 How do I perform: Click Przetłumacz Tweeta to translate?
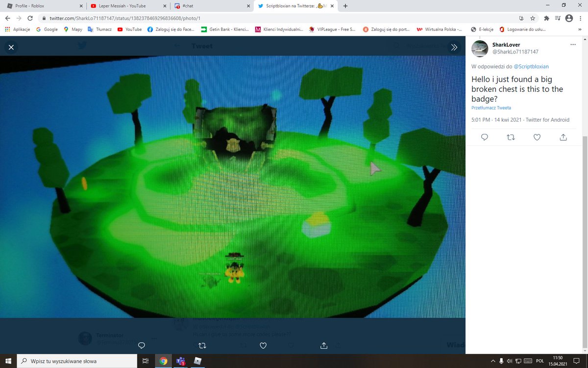(491, 107)
